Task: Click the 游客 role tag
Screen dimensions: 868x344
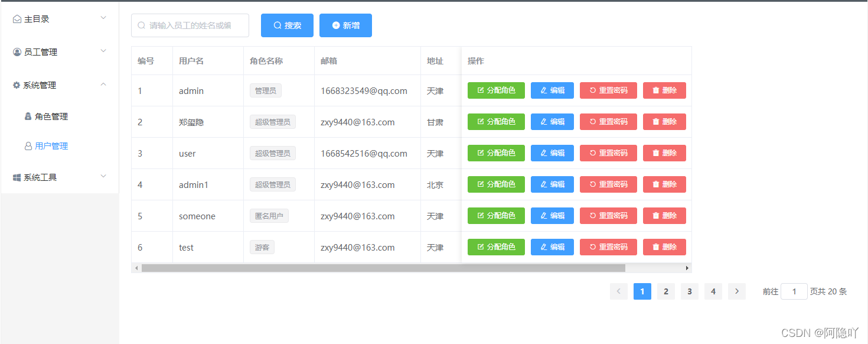Action: pos(262,247)
